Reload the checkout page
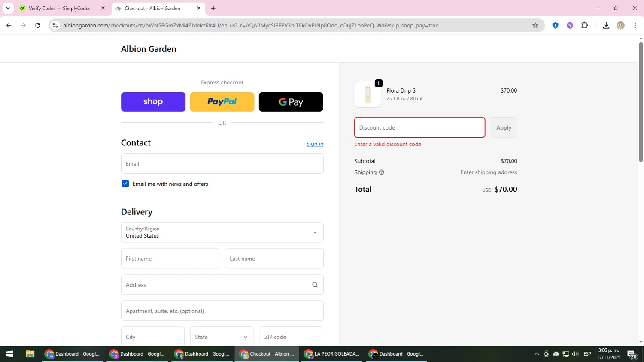Image resolution: width=644 pixels, height=362 pixels. 38,25
